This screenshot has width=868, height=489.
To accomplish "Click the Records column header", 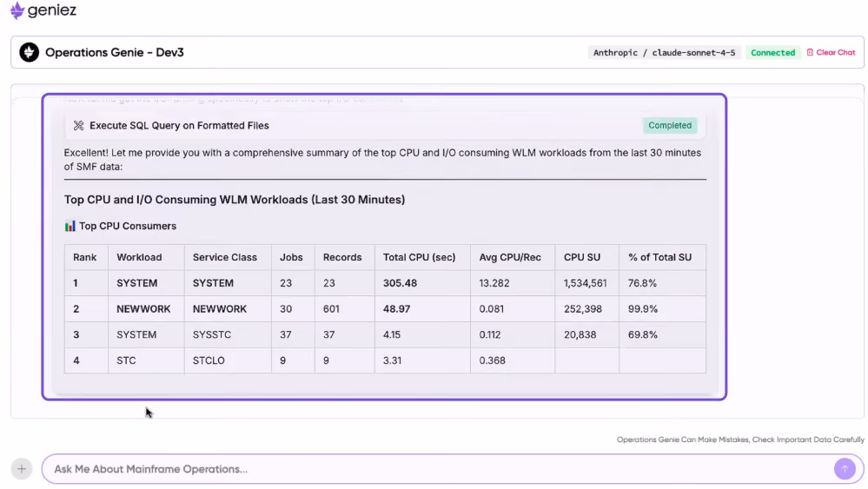I will point(342,257).
